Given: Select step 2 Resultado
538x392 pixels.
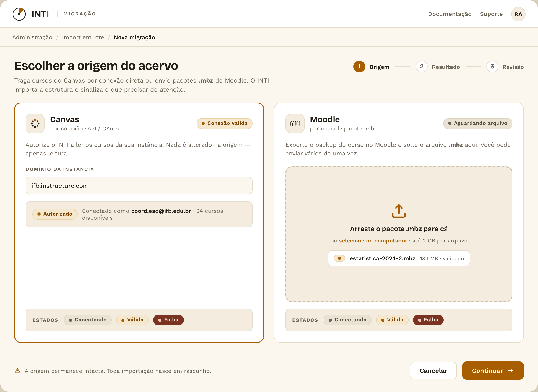Looking at the screenshot, I should point(438,67).
